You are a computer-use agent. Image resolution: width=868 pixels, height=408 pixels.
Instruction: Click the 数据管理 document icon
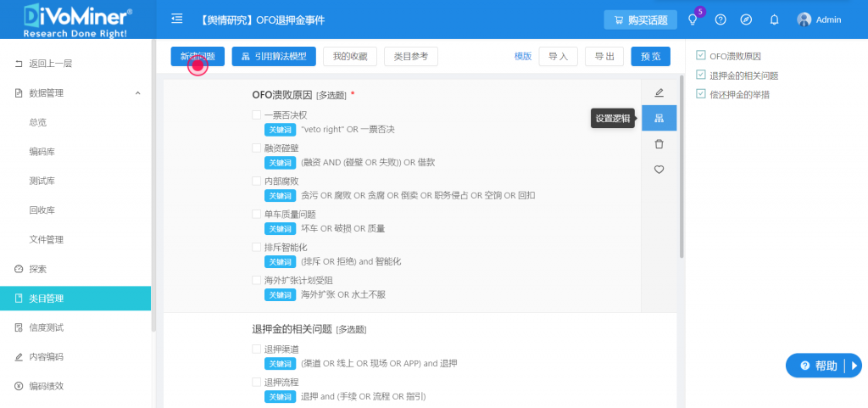click(19, 93)
